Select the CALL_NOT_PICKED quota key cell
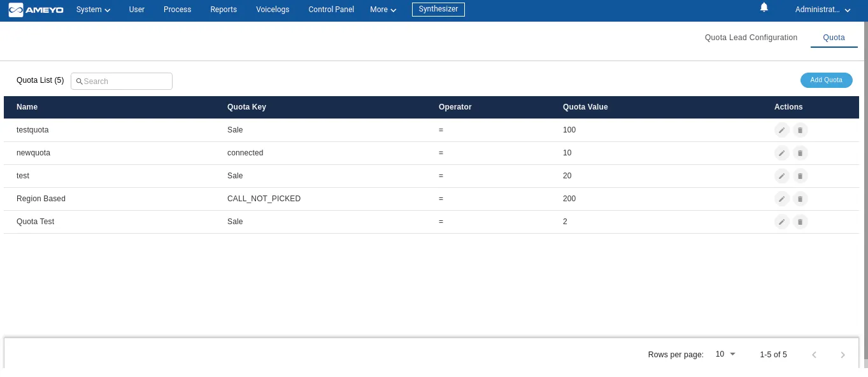The height and width of the screenshot is (377, 868). (264, 199)
